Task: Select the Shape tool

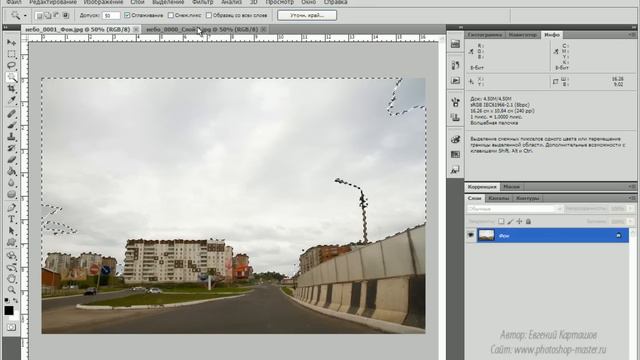Action: [11, 242]
